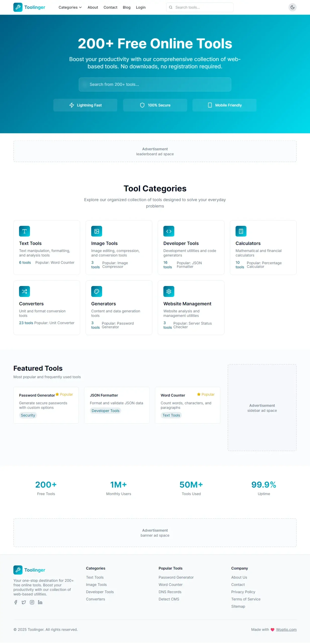Viewport: 310px width, 644px height.
Task: Open the Calculators category icon
Action: (241, 231)
